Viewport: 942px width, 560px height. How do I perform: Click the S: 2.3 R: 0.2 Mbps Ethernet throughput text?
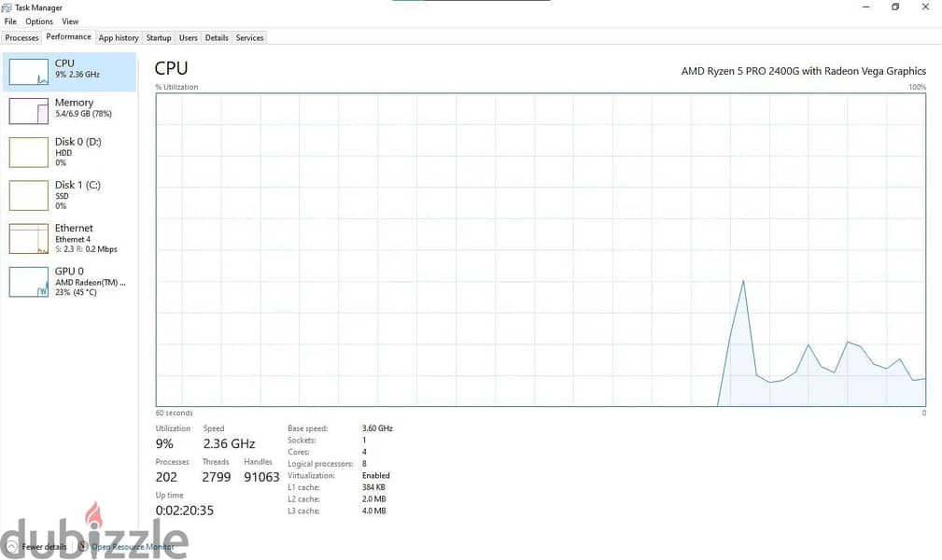tap(87, 249)
